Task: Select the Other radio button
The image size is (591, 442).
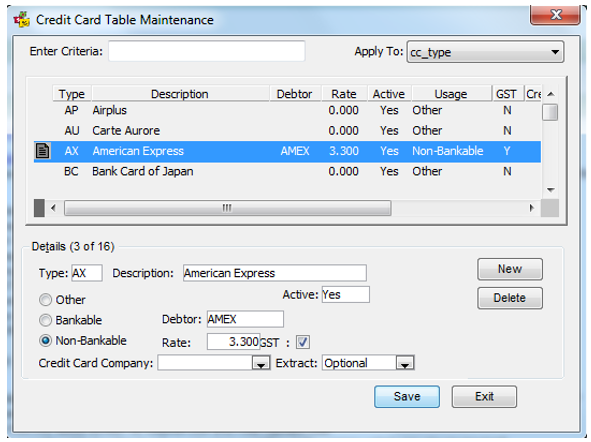Action: click(46, 300)
